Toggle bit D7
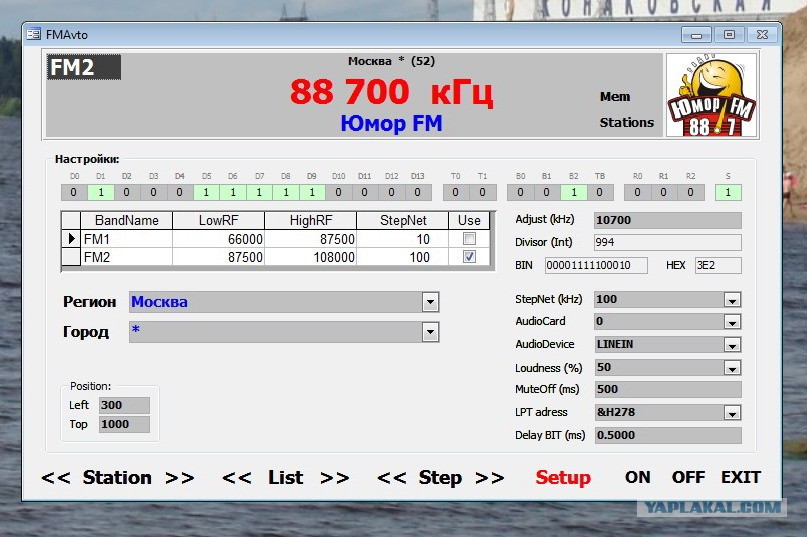Viewport: 807px width, 537px height. pos(259,193)
